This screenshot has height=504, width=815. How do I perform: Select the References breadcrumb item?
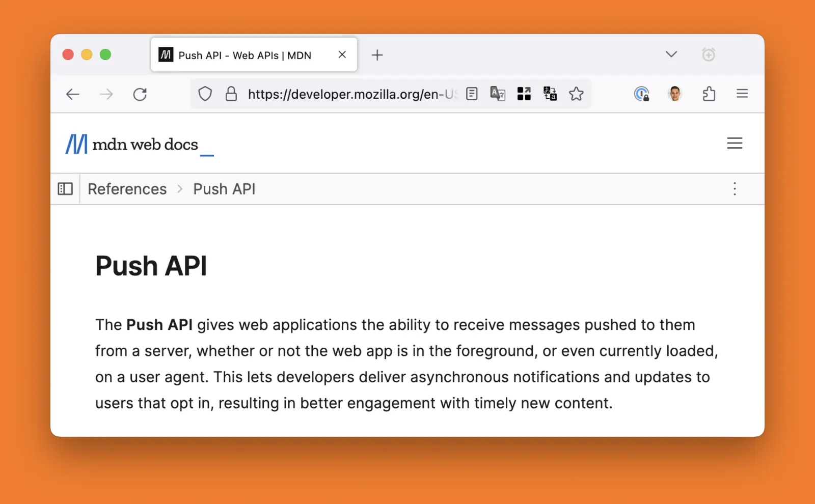click(x=127, y=189)
